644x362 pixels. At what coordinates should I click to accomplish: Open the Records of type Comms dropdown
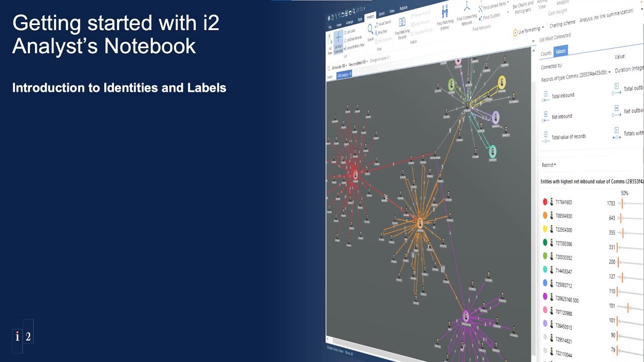576,75
